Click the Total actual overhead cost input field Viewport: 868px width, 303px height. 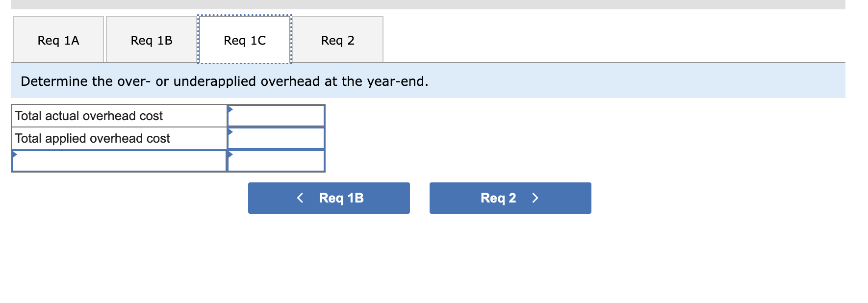pos(277,116)
